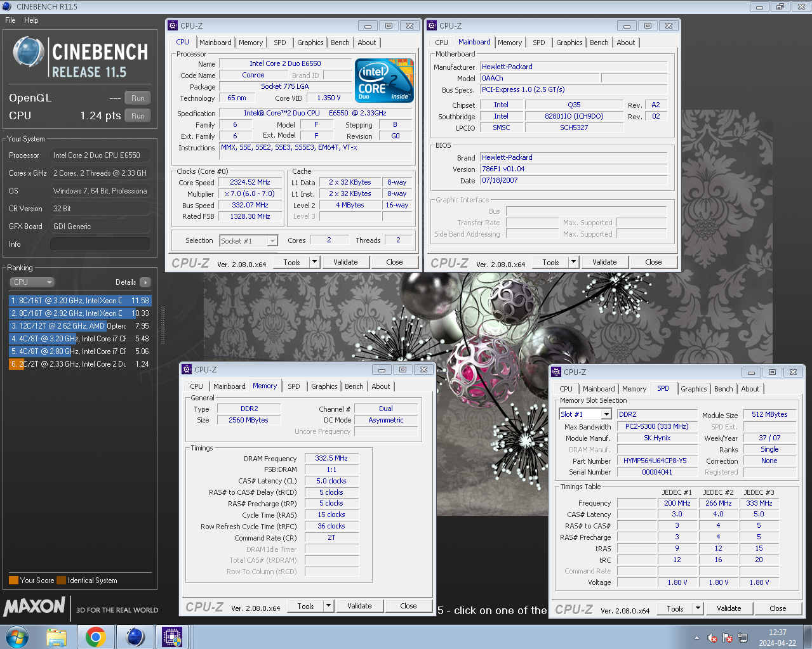
Task: Click the network tray icon
Action: coord(743,638)
